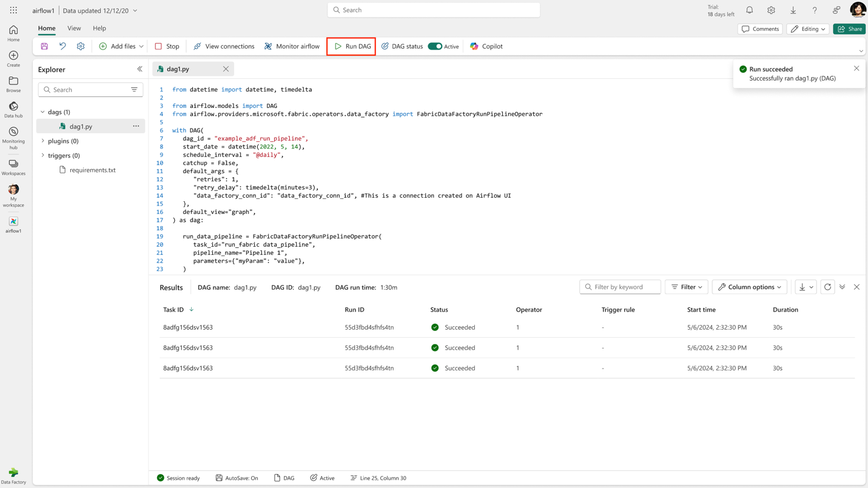
Task: Open Data Factory switcher at bottom
Action: point(13,476)
